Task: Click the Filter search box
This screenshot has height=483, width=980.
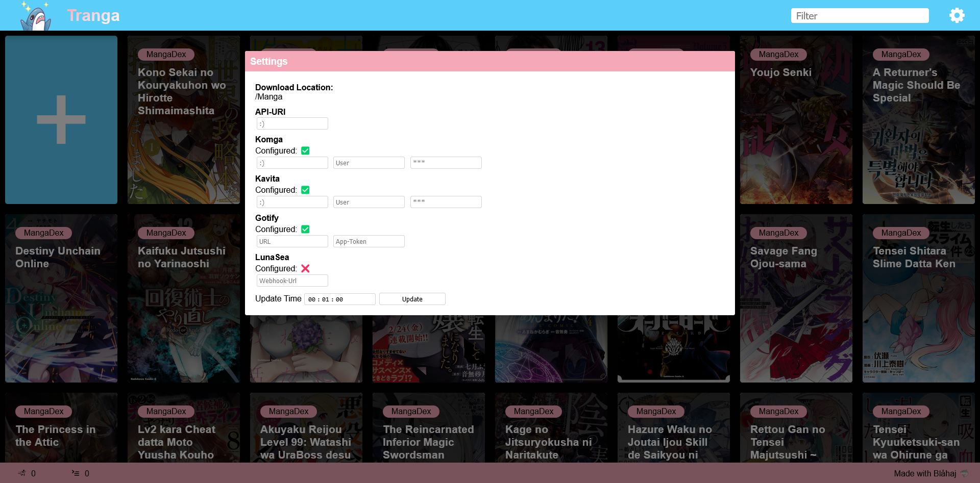Action: (x=860, y=16)
